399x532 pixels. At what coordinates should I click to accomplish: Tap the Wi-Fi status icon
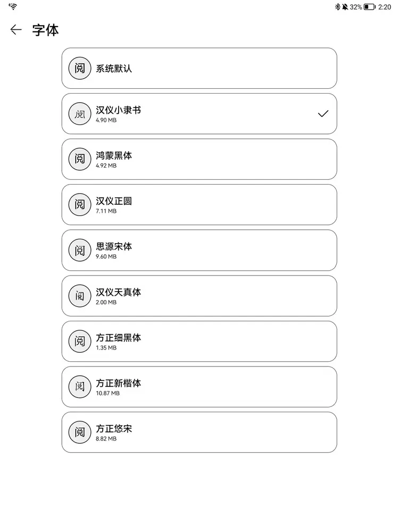coord(13,6)
